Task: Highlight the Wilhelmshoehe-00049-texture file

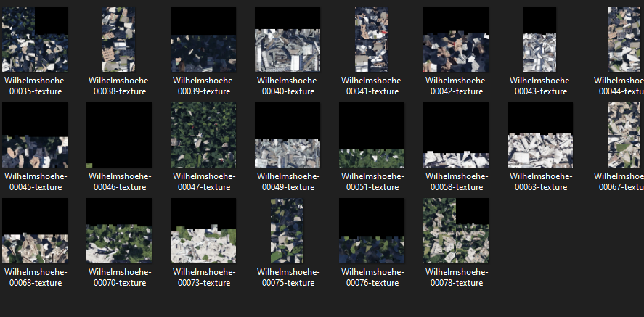Action: (288, 135)
